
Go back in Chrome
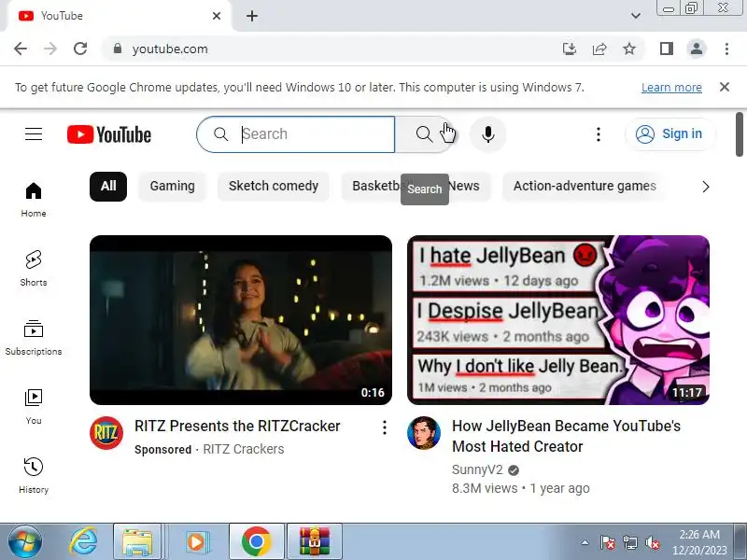pyautogui.click(x=21, y=49)
